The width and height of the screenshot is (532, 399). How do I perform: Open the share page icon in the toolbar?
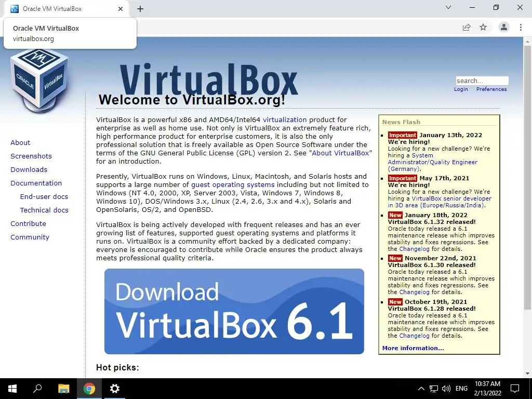point(467,27)
